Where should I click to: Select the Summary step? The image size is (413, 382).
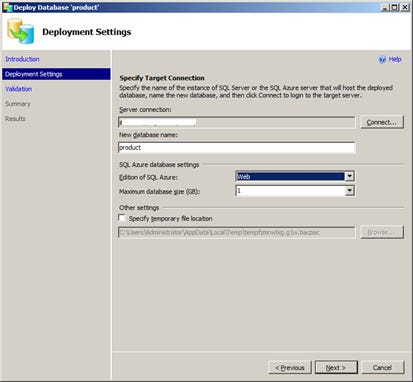[18, 104]
